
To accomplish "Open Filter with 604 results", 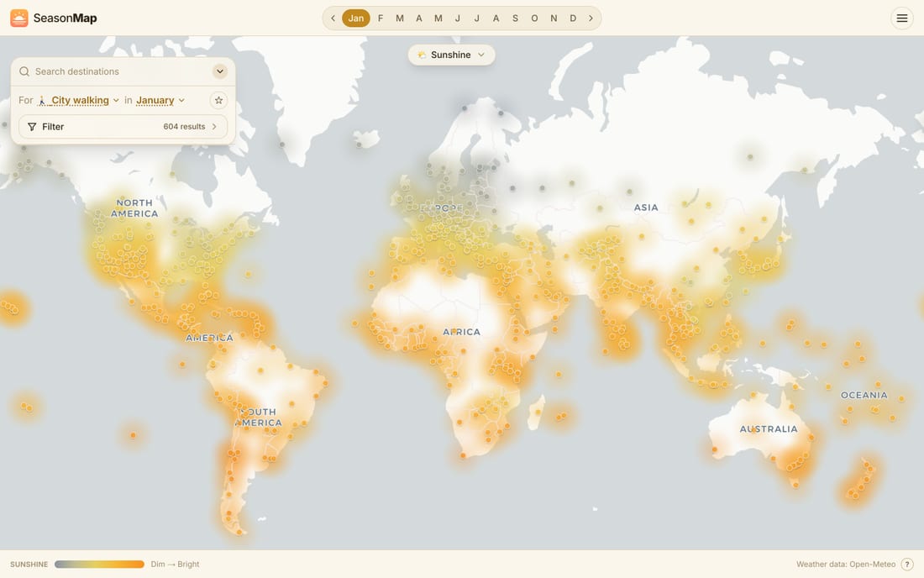I will tap(123, 127).
